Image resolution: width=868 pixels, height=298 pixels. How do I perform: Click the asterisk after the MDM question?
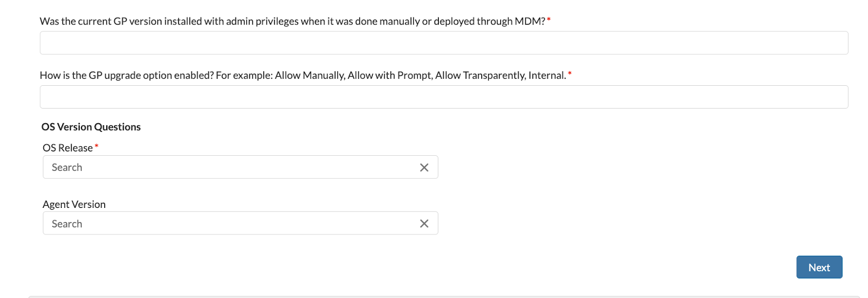point(548,20)
